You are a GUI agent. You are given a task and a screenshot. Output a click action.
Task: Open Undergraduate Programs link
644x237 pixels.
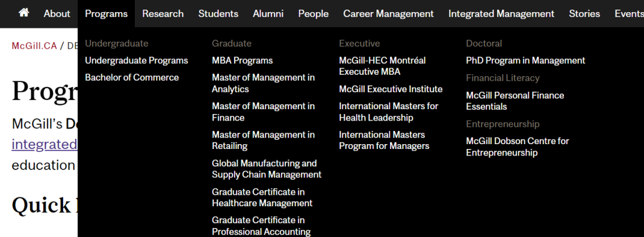137,60
